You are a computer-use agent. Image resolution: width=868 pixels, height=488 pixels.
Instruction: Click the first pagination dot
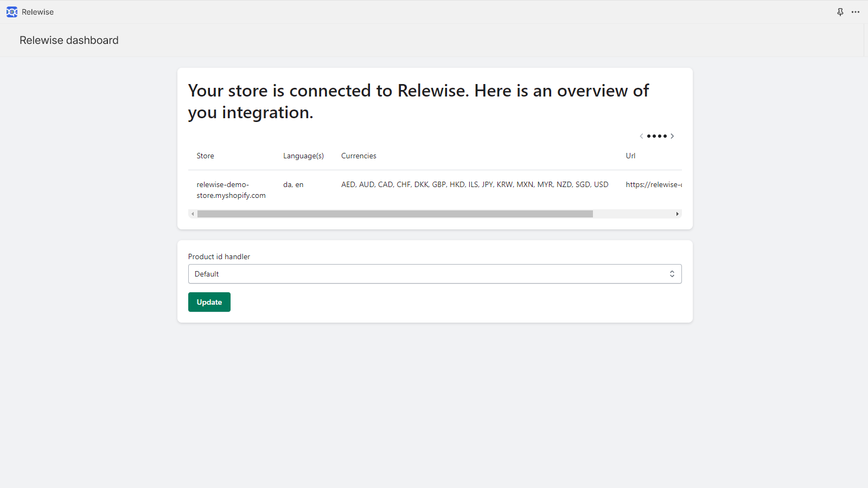click(x=649, y=136)
